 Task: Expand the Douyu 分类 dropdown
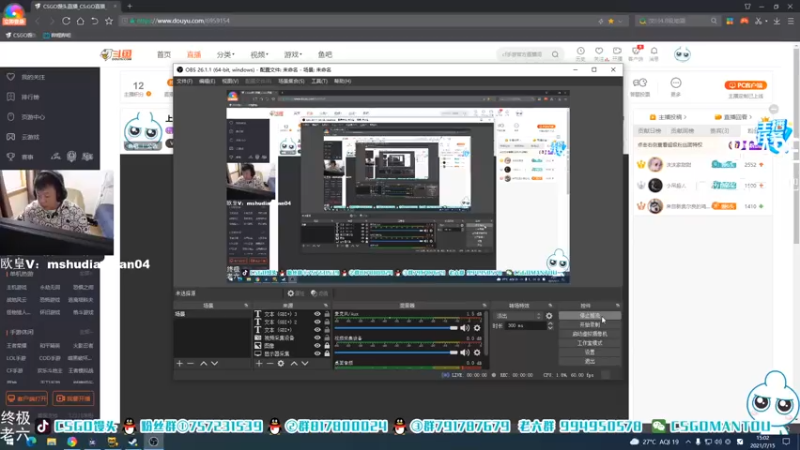[x=225, y=55]
